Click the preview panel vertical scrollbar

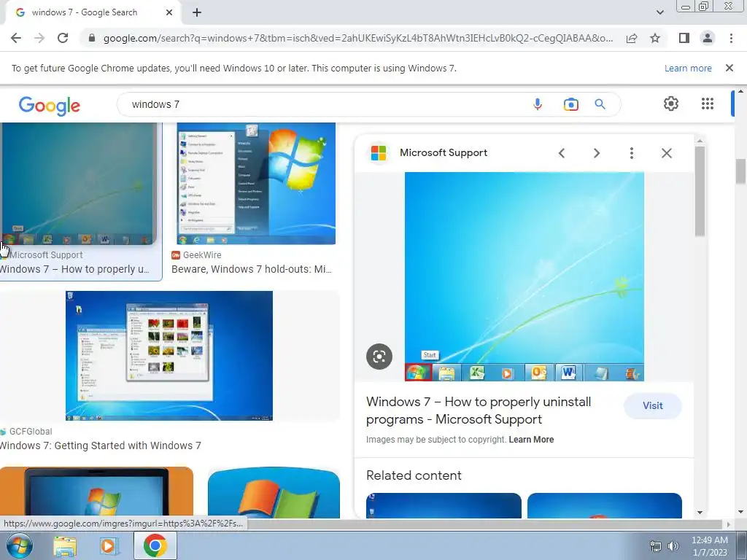(700, 192)
